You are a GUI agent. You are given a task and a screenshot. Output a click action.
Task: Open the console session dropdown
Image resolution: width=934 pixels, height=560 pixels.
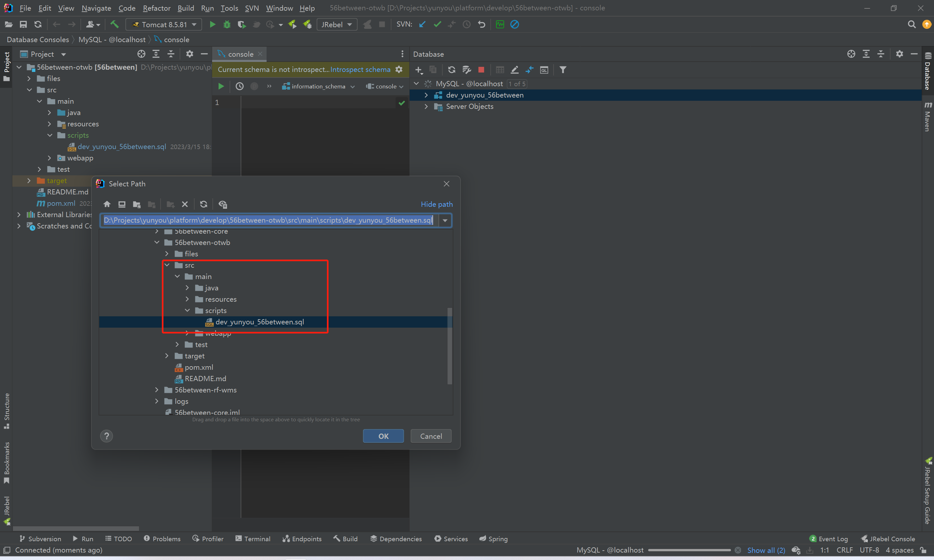(385, 87)
